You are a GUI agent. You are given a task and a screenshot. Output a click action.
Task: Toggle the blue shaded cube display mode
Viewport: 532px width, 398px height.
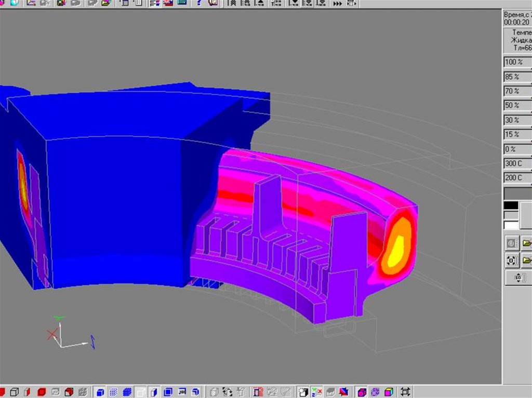(100, 392)
